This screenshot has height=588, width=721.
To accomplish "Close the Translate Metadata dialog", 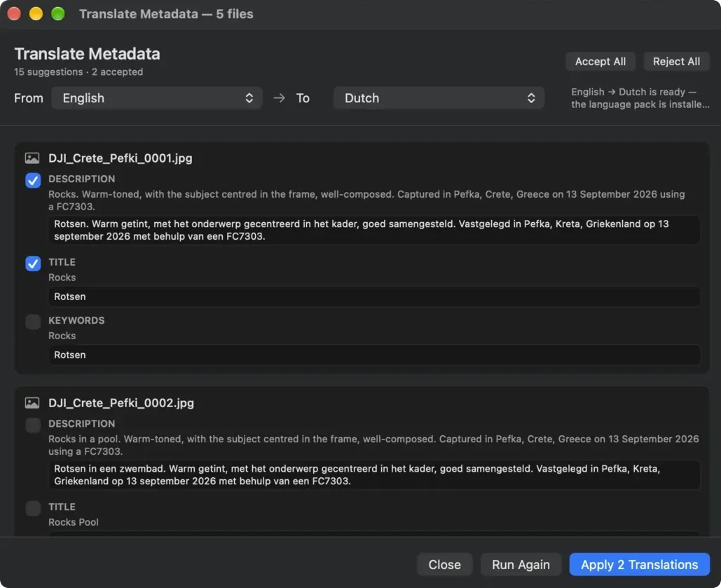I will [x=444, y=565].
